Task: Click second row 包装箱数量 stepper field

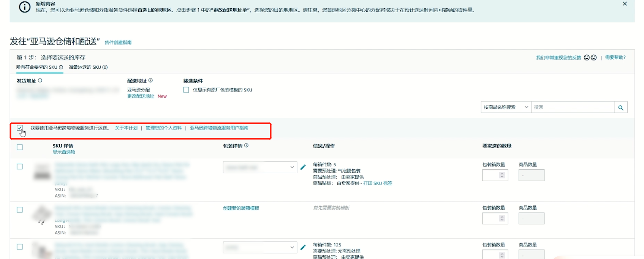Action: (x=495, y=219)
